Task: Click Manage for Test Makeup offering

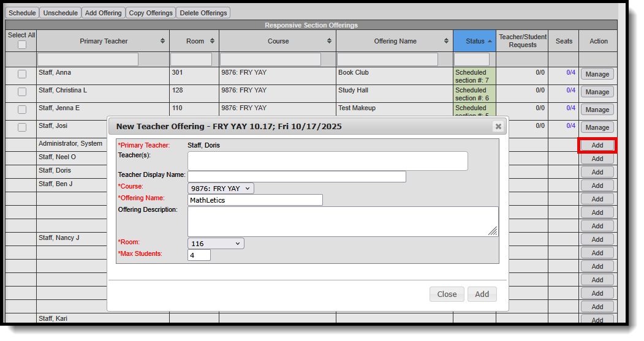Action: coord(597,110)
